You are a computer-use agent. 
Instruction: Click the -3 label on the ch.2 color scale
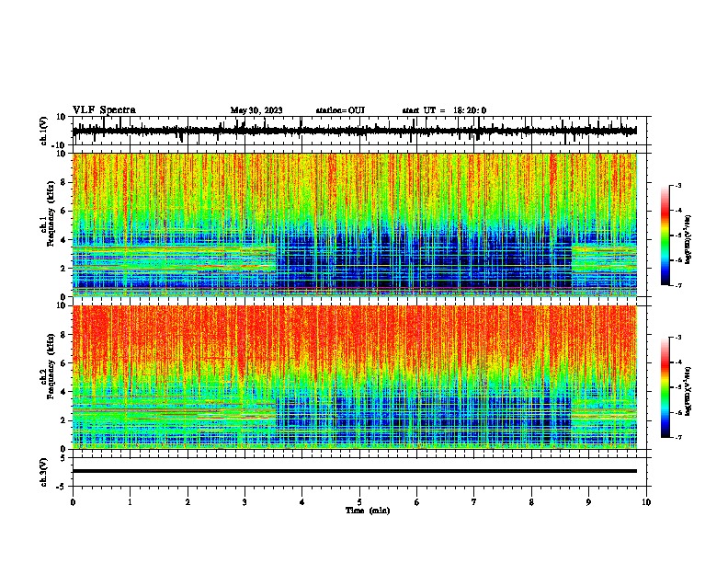click(x=678, y=337)
